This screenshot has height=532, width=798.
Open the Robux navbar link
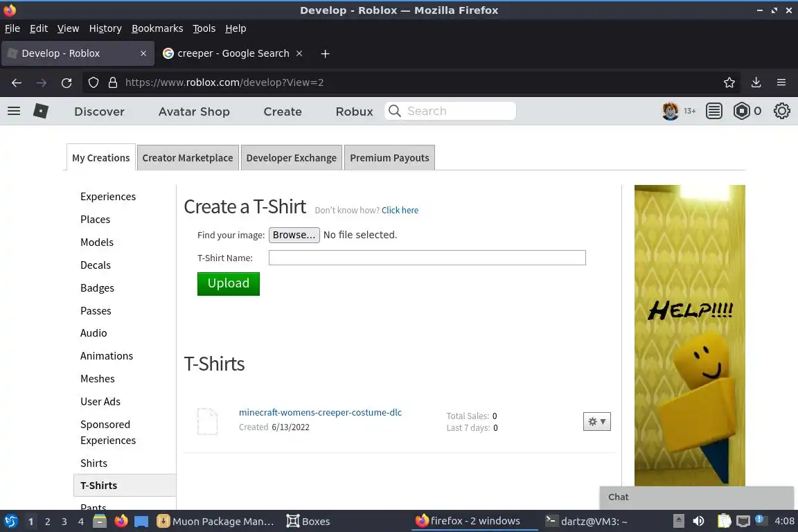tap(354, 112)
